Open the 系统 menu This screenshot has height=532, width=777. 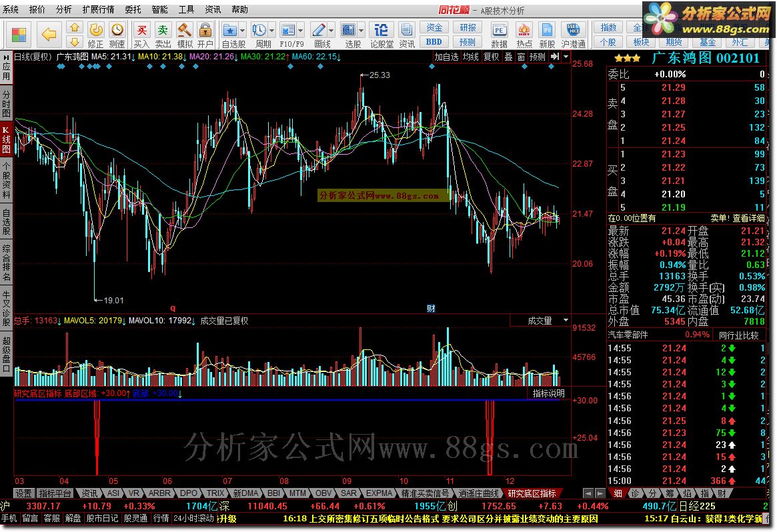point(11,9)
